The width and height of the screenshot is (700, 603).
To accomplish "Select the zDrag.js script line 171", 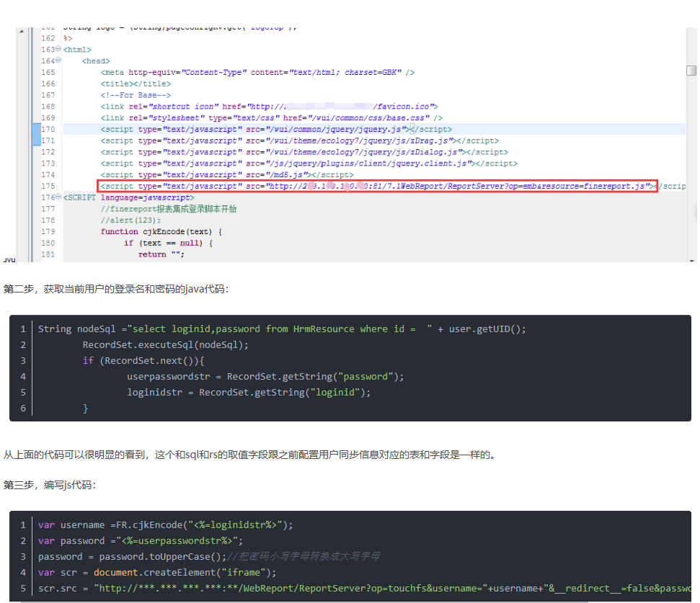I will pos(300,140).
